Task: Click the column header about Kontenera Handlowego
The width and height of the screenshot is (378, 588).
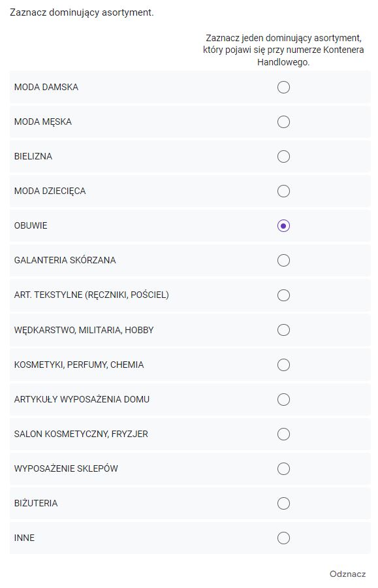Action: (283, 50)
